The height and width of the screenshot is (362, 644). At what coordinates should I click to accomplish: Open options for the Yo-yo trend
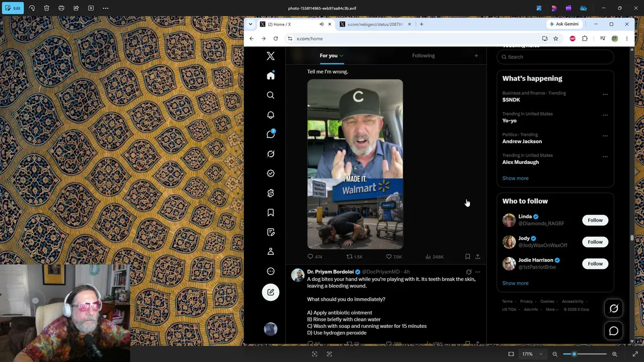point(605,115)
